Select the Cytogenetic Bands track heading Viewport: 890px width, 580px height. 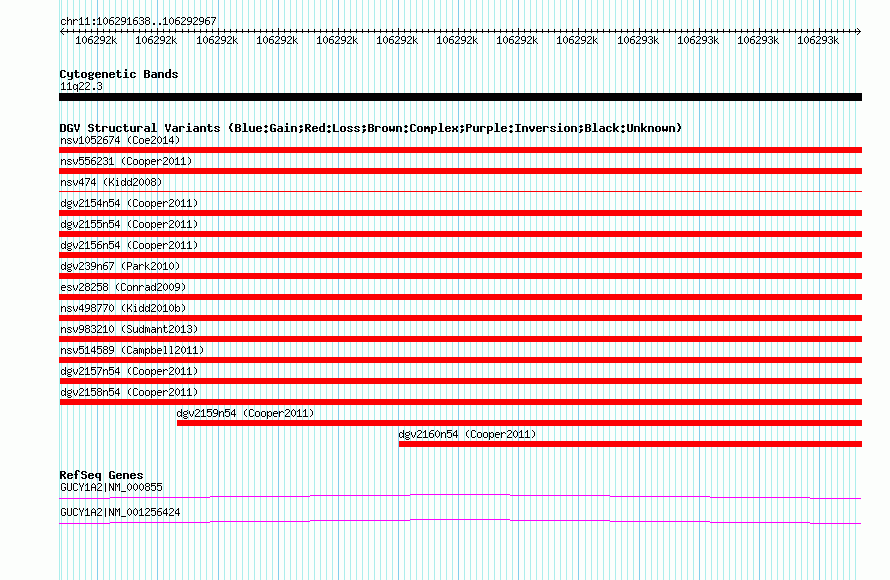click(119, 74)
